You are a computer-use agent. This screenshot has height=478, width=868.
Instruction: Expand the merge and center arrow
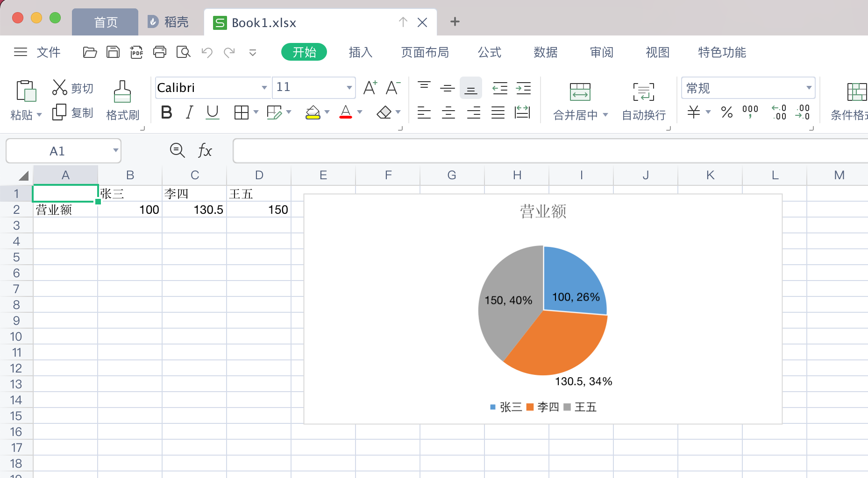tap(605, 114)
